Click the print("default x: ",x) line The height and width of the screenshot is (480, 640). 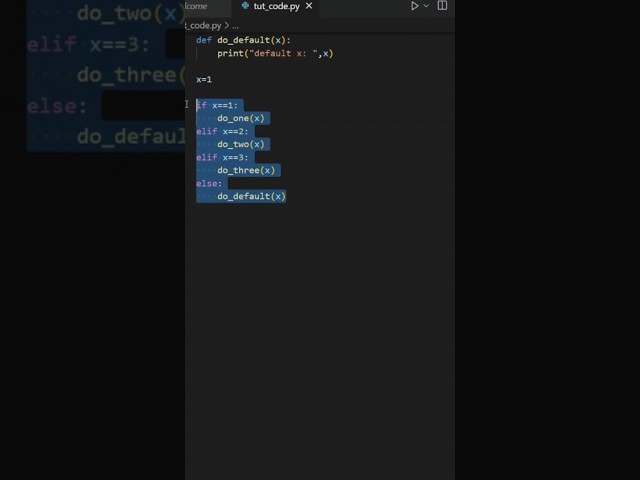click(275, 53)
